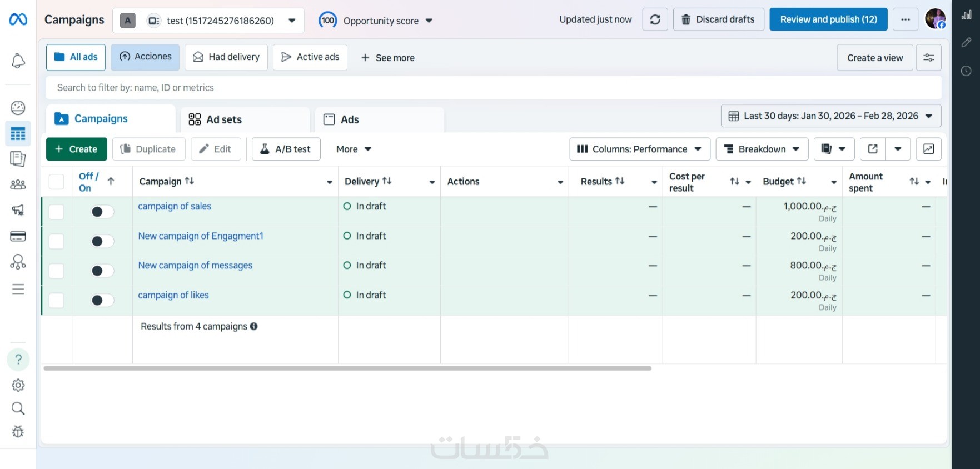Click the green Create button
The width and height of the screenshot is (980, 469).
click(77, 149)
